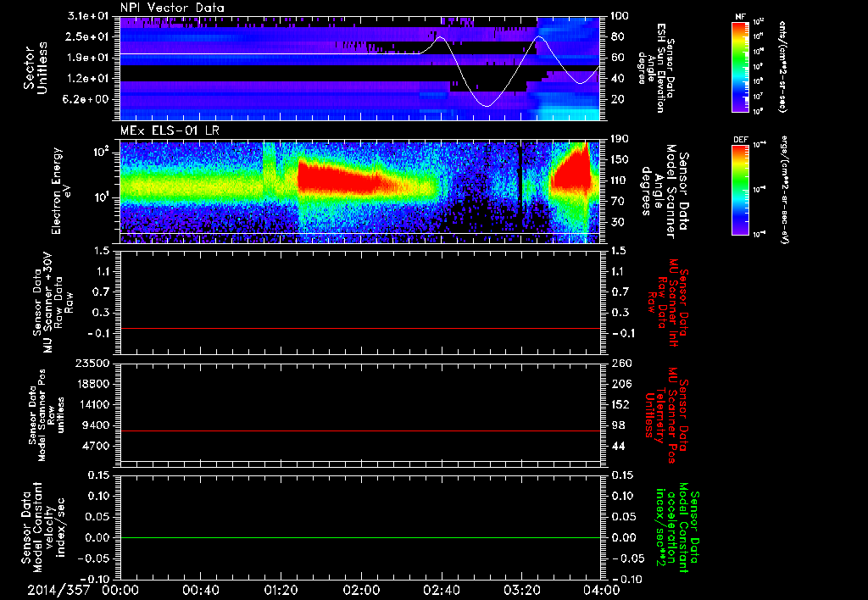
Task: Click the "4700" scanner position tick value
Action: tap(96, 446)
